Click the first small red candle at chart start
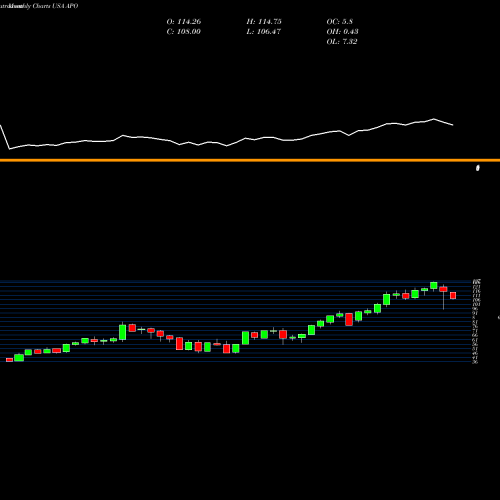 point(9,360)
